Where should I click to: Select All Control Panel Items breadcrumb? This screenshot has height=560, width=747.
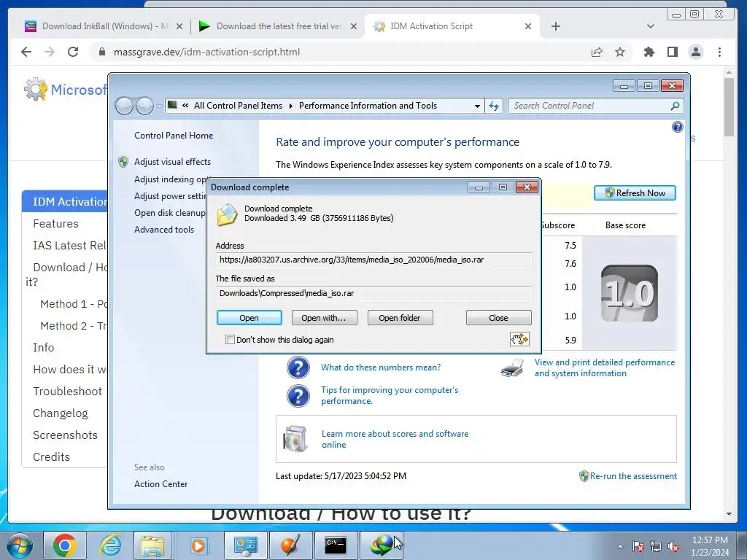click(238, 106)
